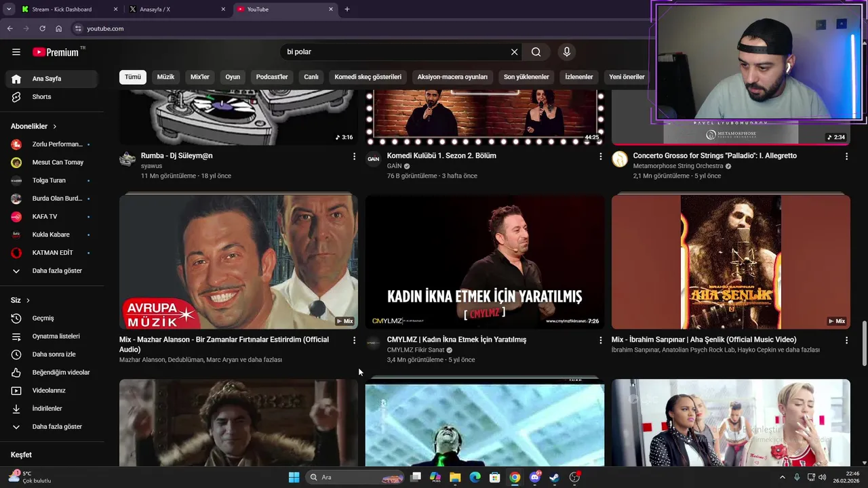Expand subscriptions with Daha fazla göster
The image size is (868, 488).
pyautogui.click(x=52, y=271)
